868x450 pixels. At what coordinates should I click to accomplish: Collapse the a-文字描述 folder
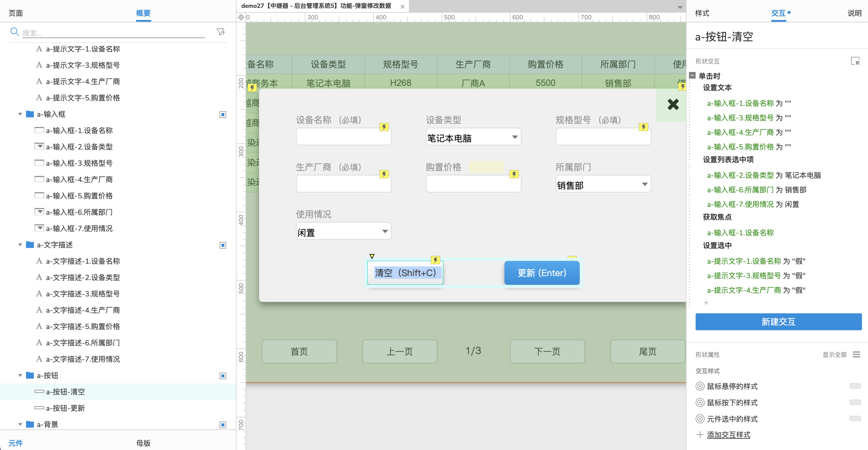[20, 245]
